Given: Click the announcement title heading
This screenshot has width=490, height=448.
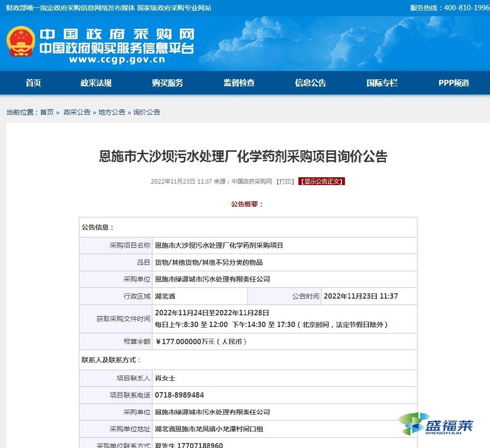Looking at the screenshot, I should click(x=245, y=157).
